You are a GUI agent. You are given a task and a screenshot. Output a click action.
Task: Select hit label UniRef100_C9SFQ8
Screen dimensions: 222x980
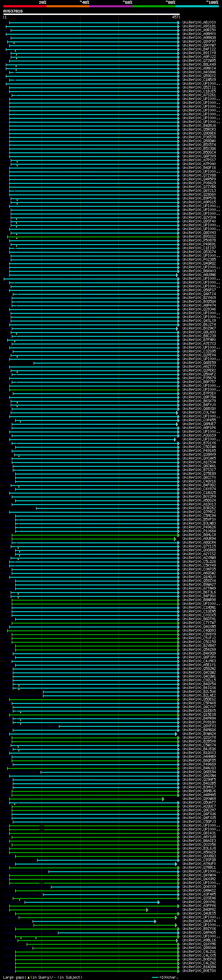199,860
